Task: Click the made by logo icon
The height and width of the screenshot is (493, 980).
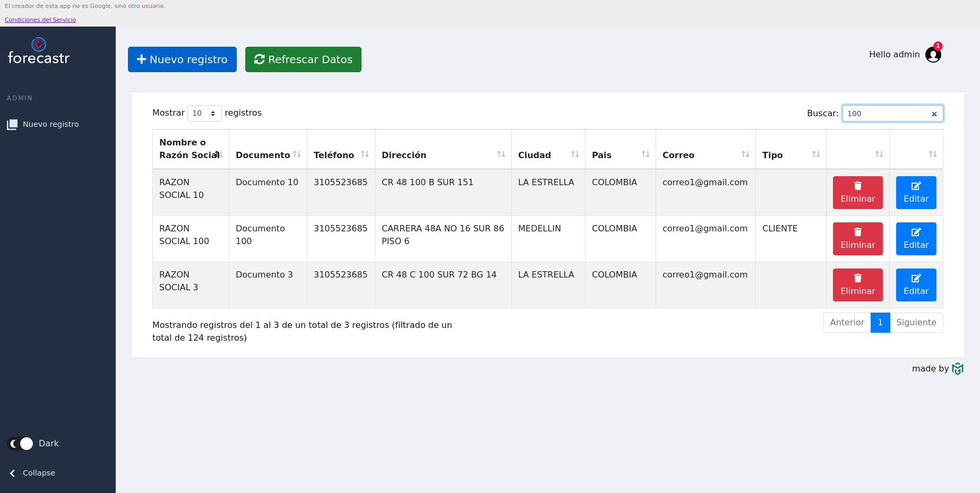Action: coord(957,369)
